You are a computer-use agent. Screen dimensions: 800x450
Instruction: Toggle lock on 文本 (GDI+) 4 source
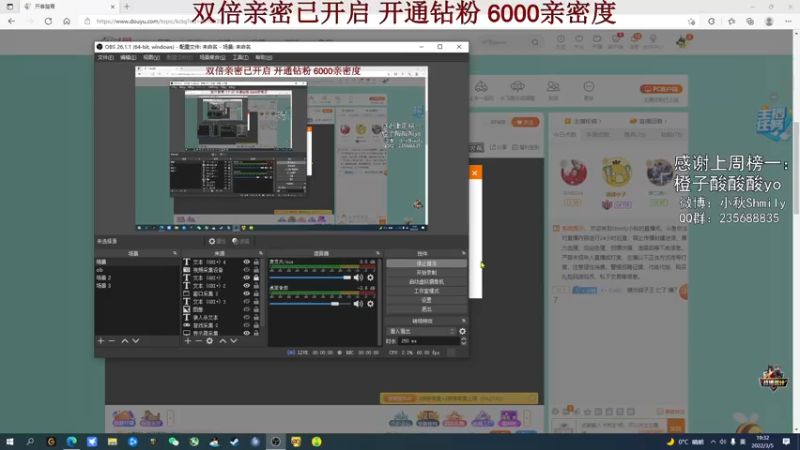click(x=256, y=262)
